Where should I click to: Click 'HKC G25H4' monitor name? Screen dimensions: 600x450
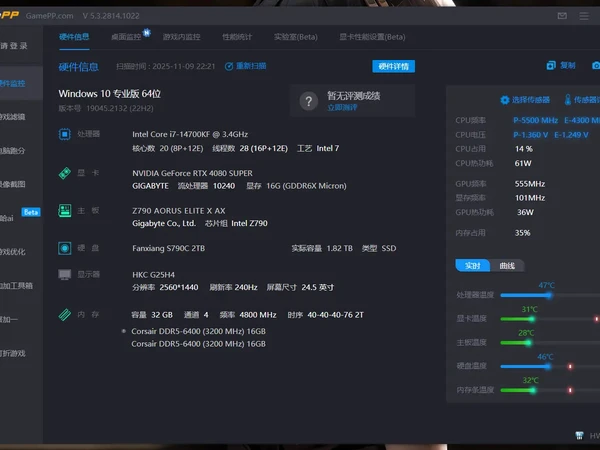[x=153, y=275]
